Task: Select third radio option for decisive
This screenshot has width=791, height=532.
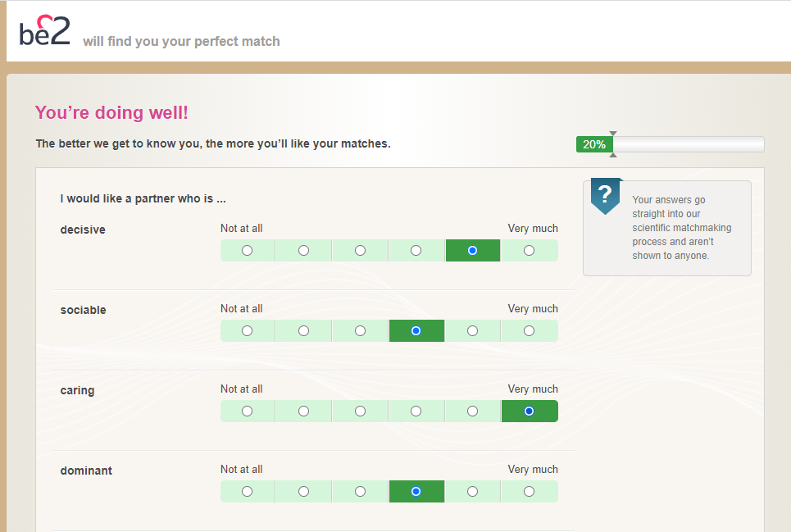Action: [360, 251]
